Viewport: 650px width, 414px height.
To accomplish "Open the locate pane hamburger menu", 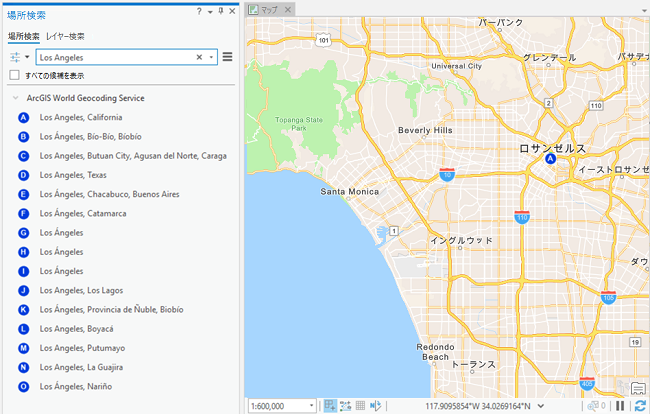I will pos(228,58).
